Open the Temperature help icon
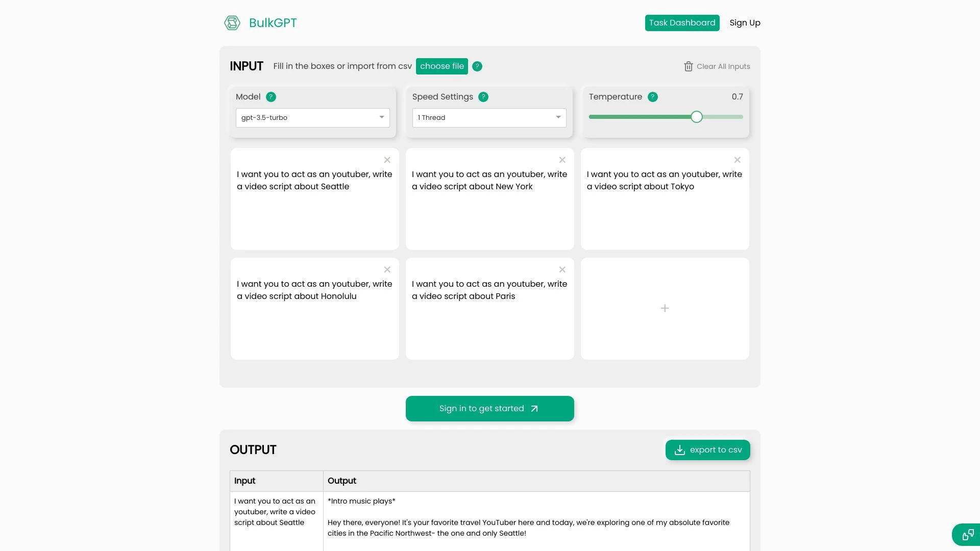 pyautogui.click(x=653, y=96)
